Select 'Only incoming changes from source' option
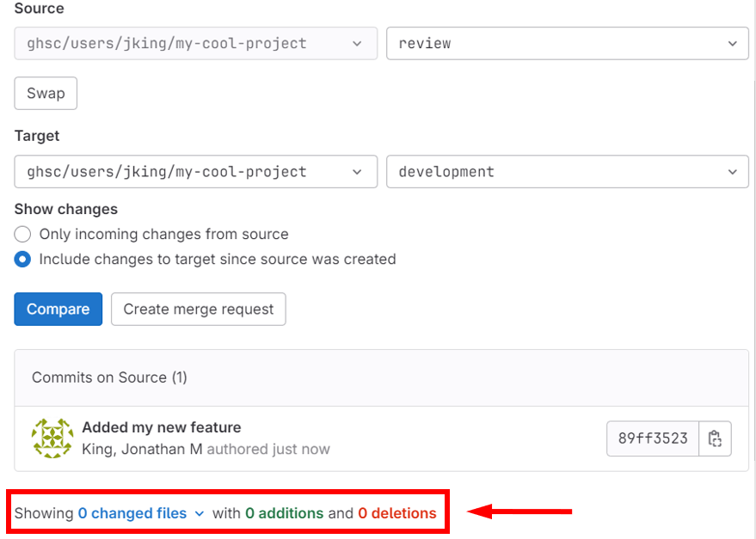 pyautogui.click(x=22, y=235)
